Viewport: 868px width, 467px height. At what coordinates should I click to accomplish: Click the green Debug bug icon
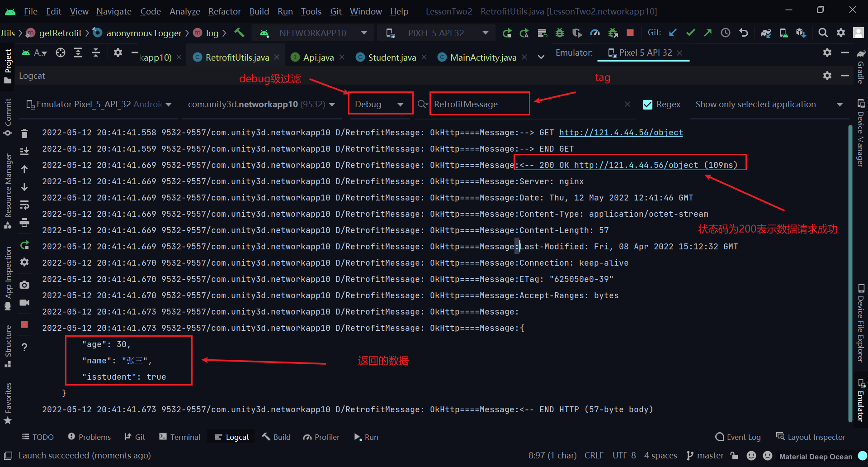point(560,33)
